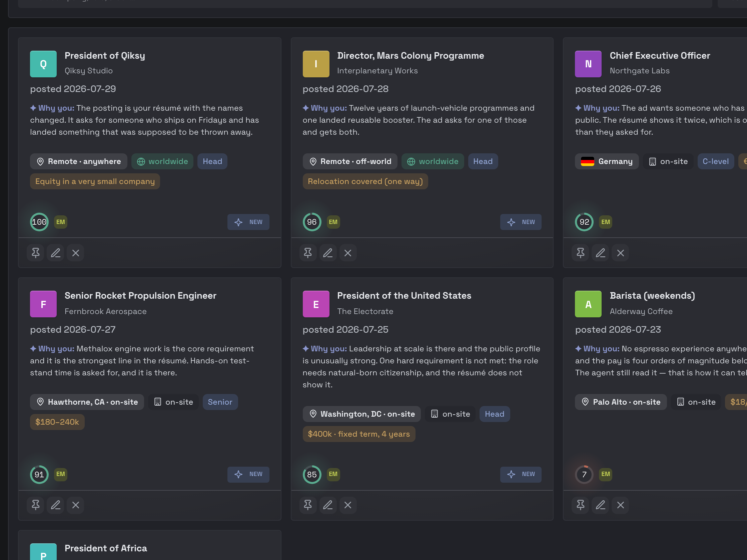Click the 96 match score ring
Image resolution: width=747 pixels, height=560 pixels.
(x=312, y=222)
